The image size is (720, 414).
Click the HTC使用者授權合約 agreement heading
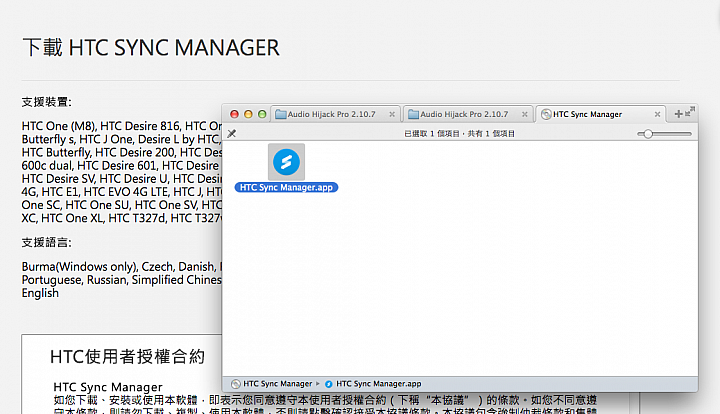tap(127, 357)
